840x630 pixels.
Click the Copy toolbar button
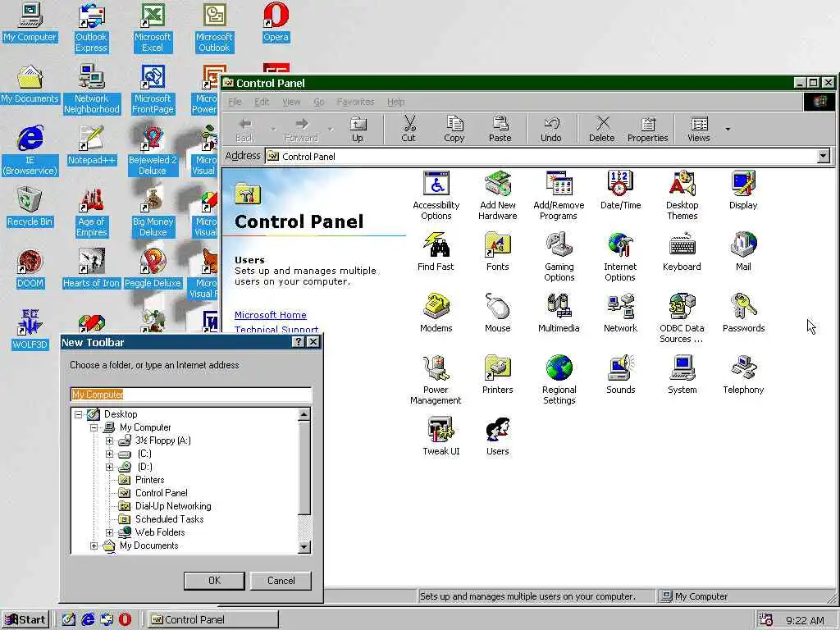pos(454,129)
